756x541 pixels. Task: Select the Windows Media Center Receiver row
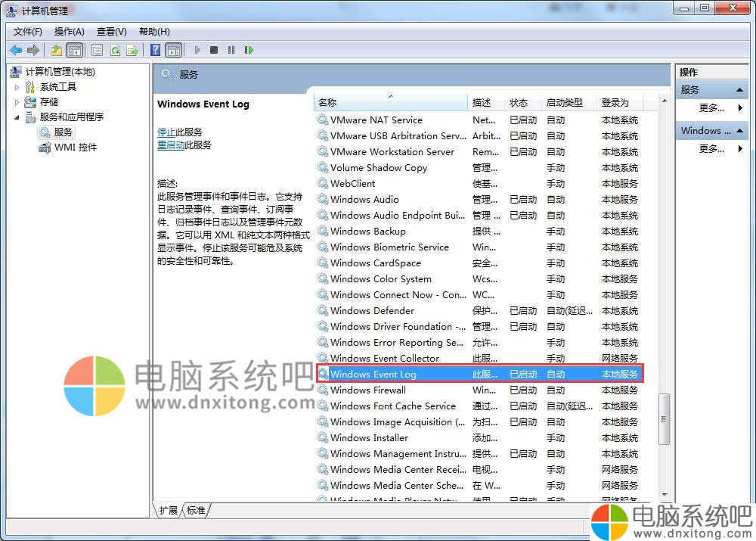[479, 470]
